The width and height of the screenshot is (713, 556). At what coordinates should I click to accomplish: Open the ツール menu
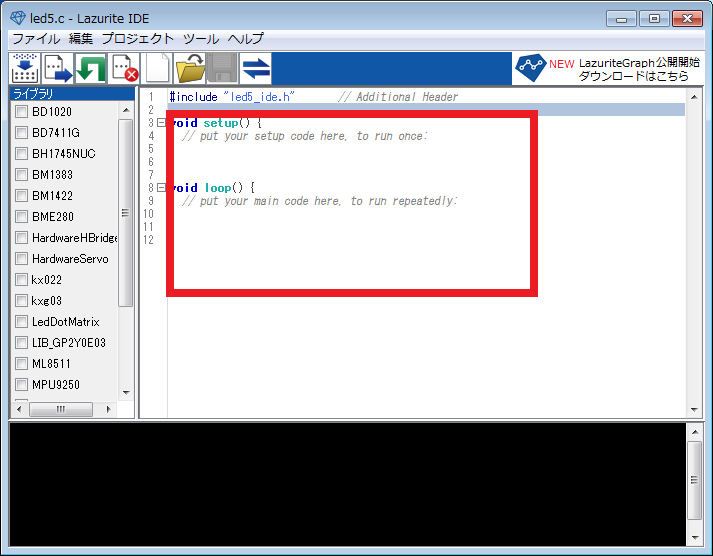(201, 39)
